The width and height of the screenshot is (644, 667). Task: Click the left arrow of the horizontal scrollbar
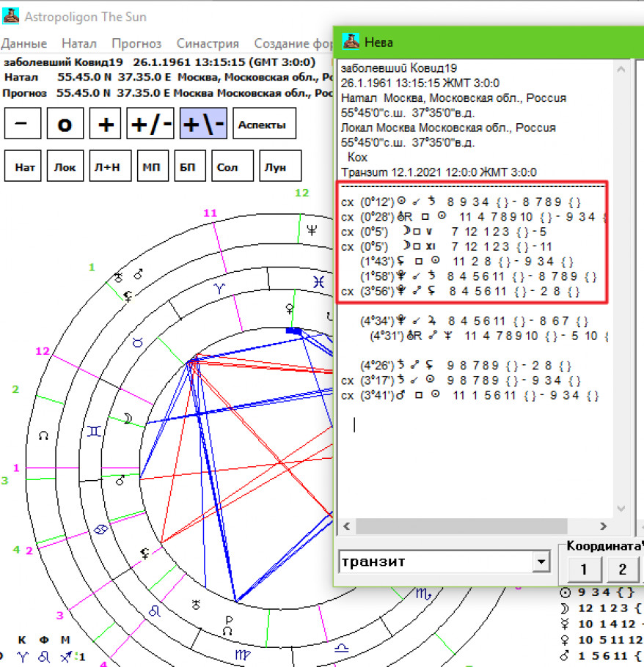[x=347, y=526]
